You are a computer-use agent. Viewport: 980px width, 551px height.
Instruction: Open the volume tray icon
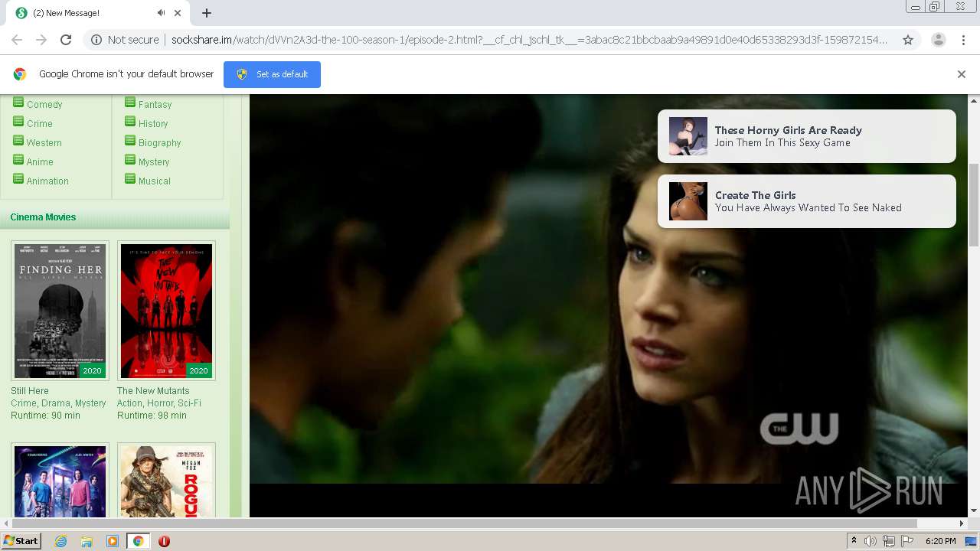(x=871, y=541)
